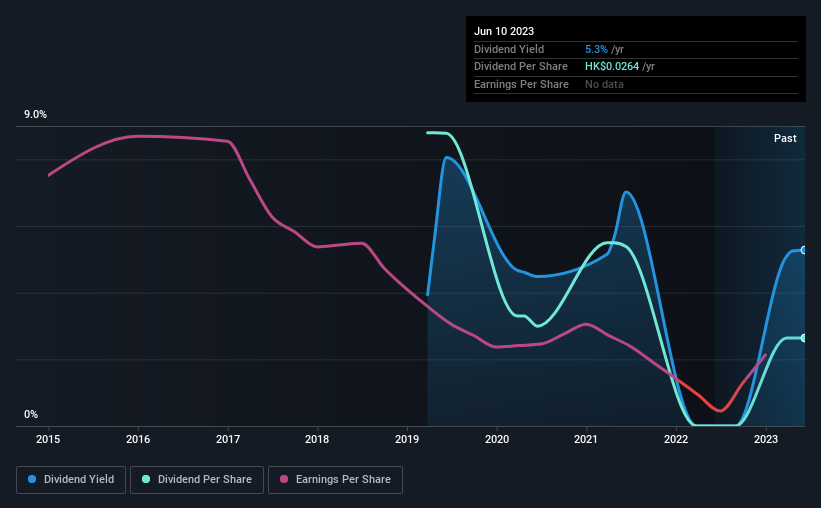Click the blue Dividend Yield legend dot

(32, 479)
